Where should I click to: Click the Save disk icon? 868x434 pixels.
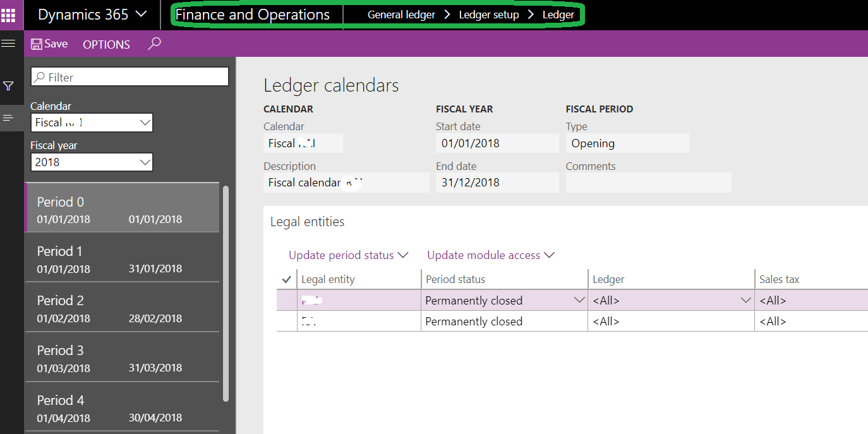pyautogui.click(x=37, y=44)
